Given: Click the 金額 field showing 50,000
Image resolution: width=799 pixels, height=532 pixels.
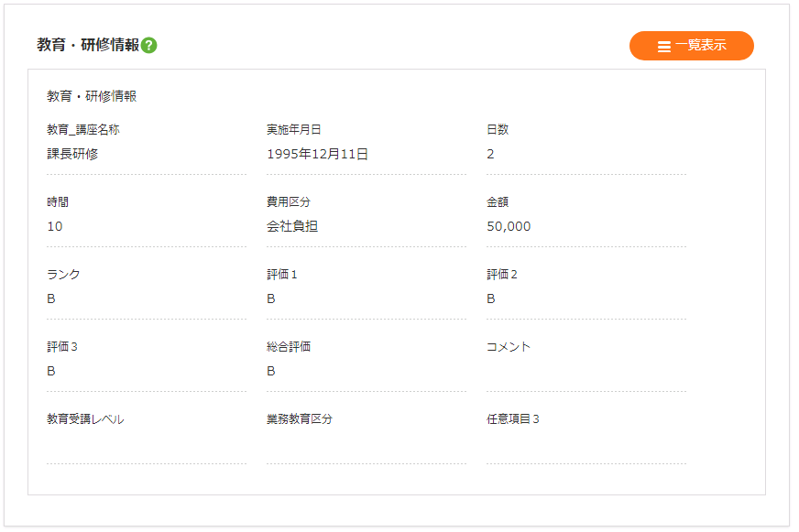Looking at the screenshot, I should click(509, 226).
